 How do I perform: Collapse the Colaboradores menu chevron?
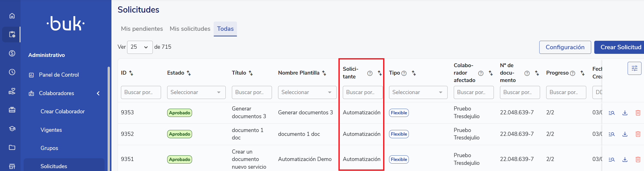click(98, 93)
